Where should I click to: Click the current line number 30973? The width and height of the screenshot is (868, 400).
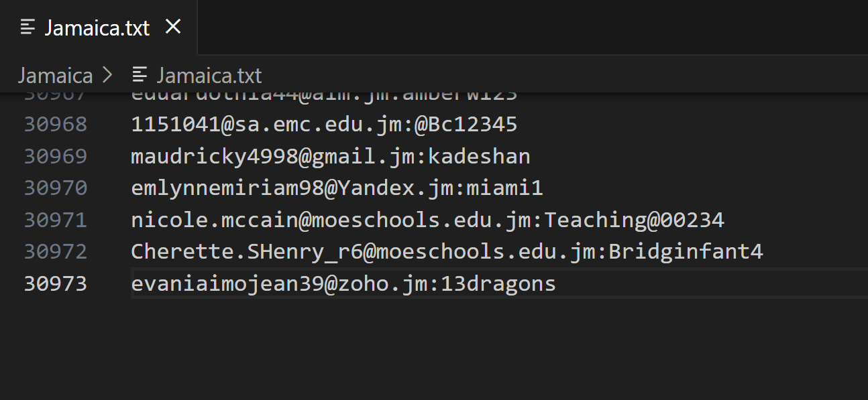point(56,284)
